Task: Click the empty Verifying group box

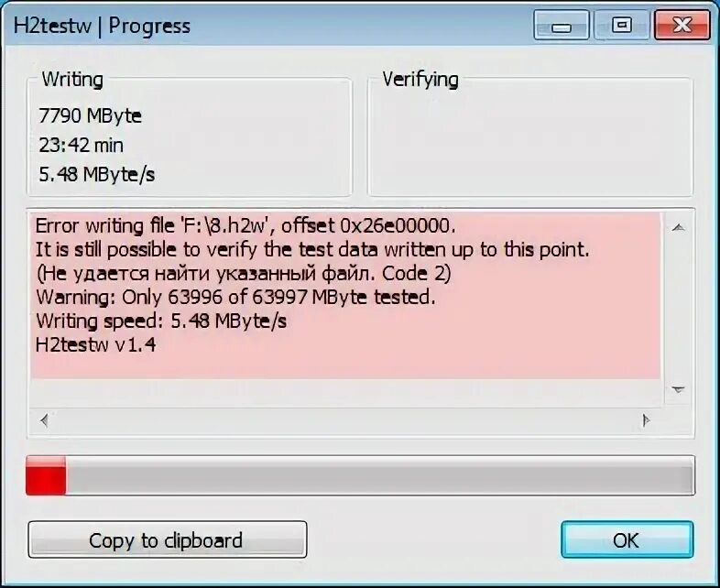Action: coord(530,137)
